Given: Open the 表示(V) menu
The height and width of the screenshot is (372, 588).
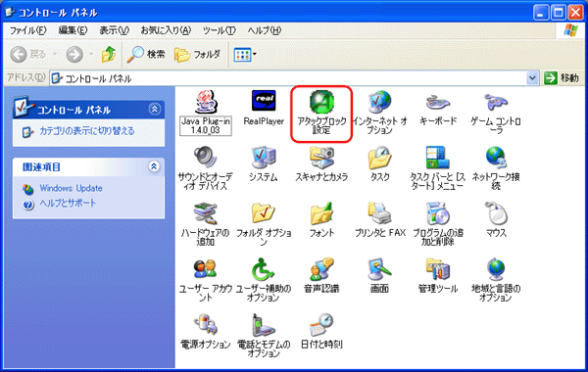Looking at the screenshot, I should [x=114, y=30].
